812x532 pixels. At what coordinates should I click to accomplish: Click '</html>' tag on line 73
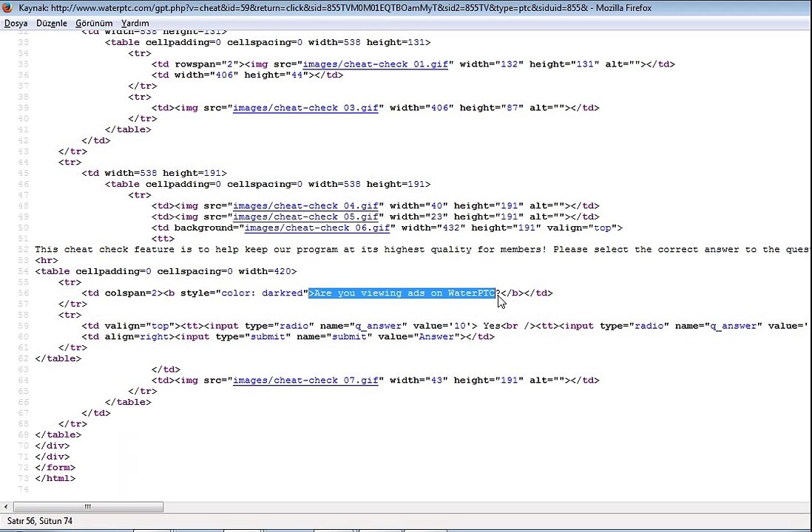point(55,478)
